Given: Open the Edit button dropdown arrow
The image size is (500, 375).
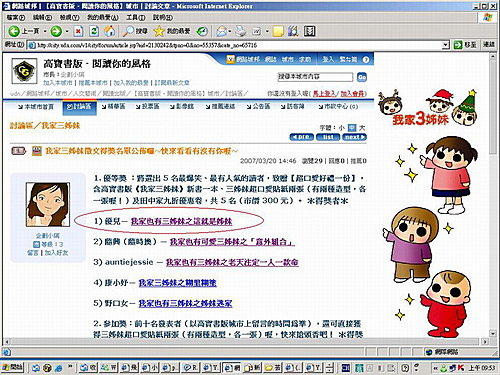Looking at the screenshot, I should pos(267,31).
